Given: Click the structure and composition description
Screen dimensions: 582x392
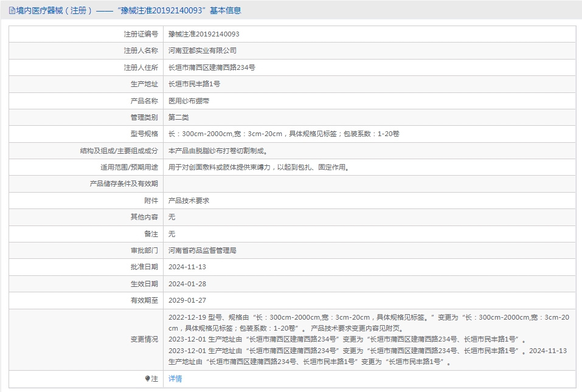Looking at the screenshot, I should point(218,151).
